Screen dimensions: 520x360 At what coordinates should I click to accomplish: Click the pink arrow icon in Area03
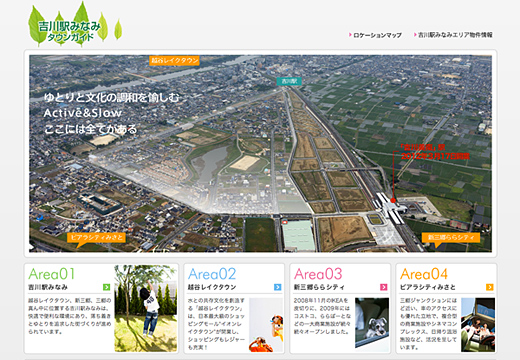tap(384, 287)
